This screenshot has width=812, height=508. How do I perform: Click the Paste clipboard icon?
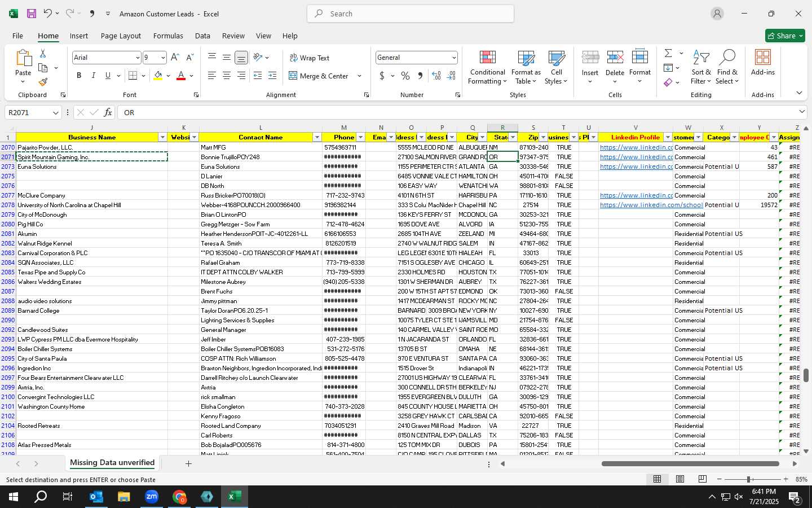[x=23, y=59]
